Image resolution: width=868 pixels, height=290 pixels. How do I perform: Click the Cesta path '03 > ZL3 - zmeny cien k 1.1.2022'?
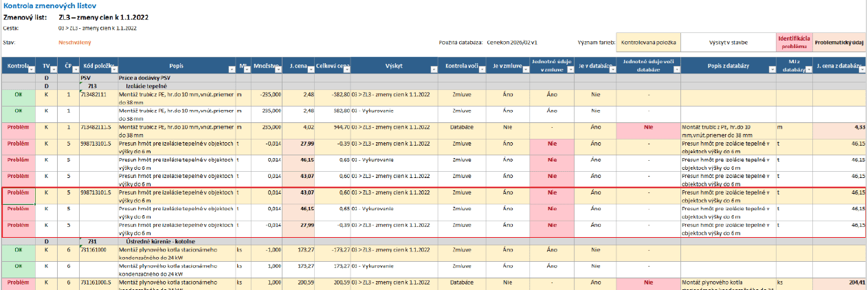pyautogui.click(x=98, y=28)
